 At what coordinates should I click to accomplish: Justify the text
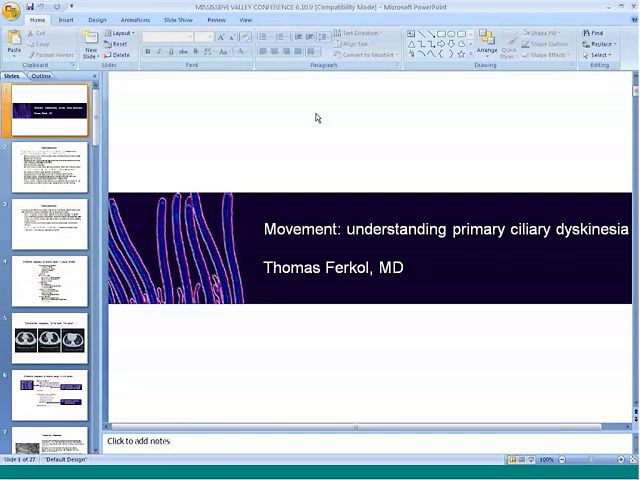[298, 51]
